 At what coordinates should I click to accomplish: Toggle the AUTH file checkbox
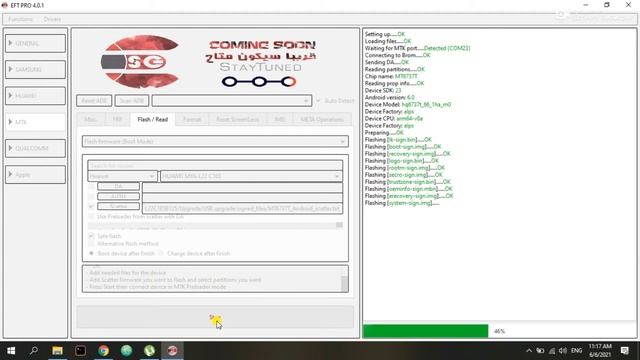point(91,196)
